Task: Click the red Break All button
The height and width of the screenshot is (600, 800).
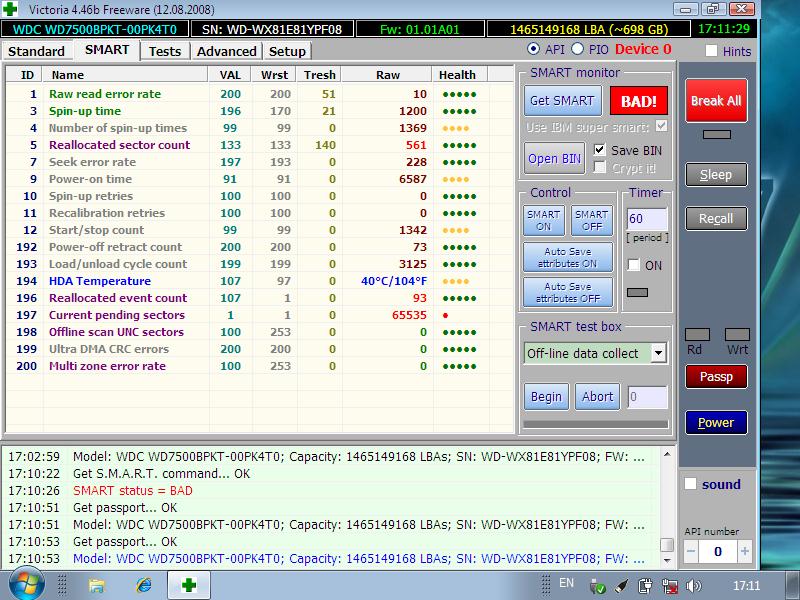Action: point(715,101)
